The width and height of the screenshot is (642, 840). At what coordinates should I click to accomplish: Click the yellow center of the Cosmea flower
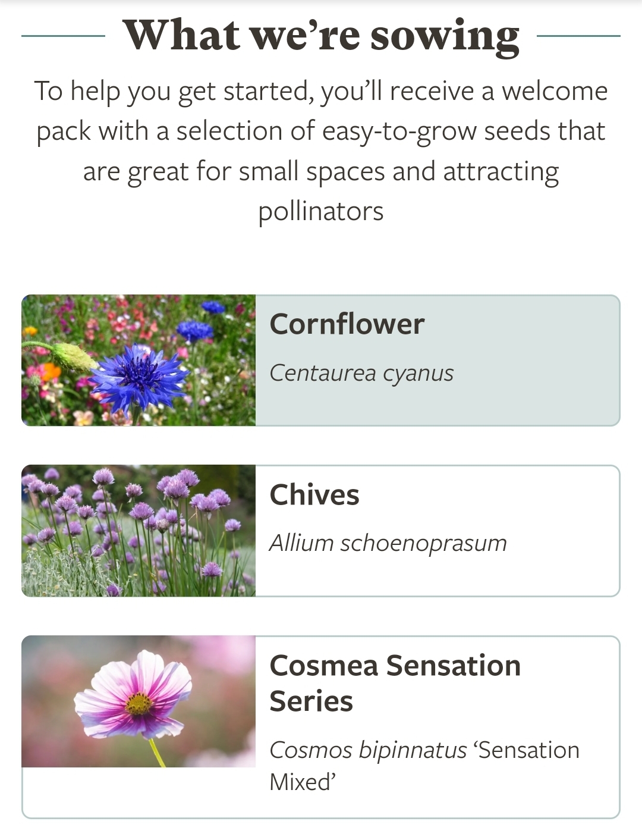(x=139, y=704)
